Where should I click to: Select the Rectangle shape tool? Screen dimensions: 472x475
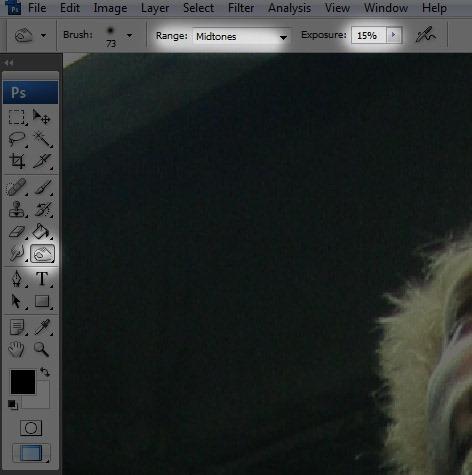tap(42, 301)
